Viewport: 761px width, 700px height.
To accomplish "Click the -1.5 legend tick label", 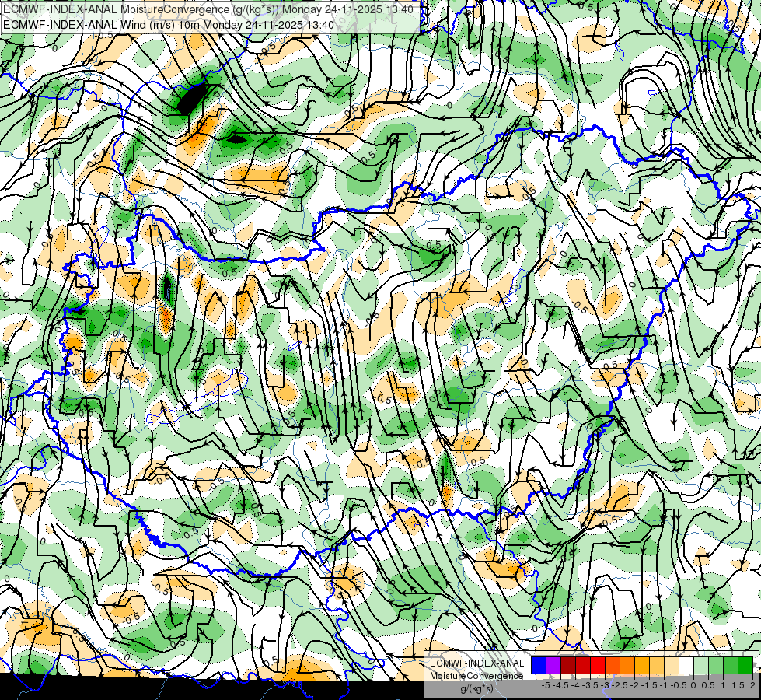I will tap(649, 685).
